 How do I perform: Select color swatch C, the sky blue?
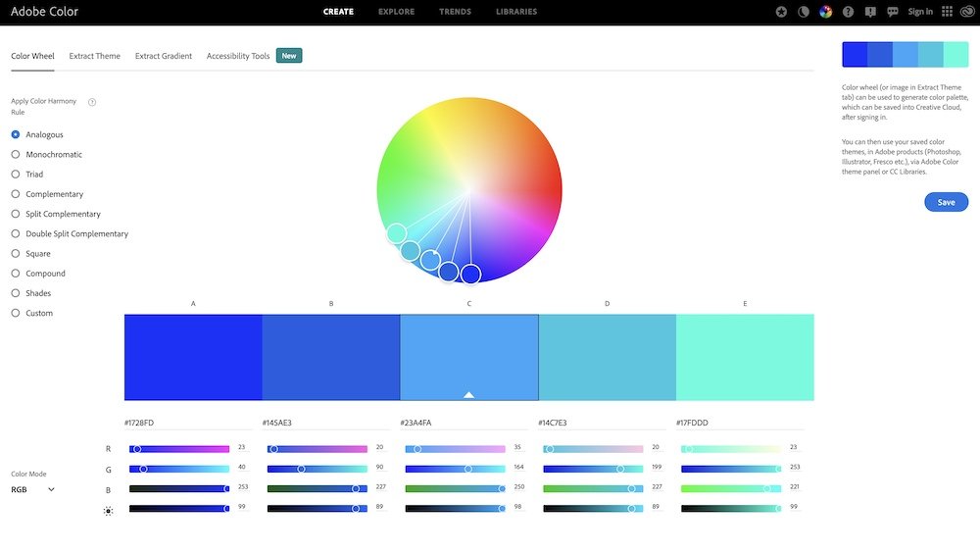pos(469,357)
